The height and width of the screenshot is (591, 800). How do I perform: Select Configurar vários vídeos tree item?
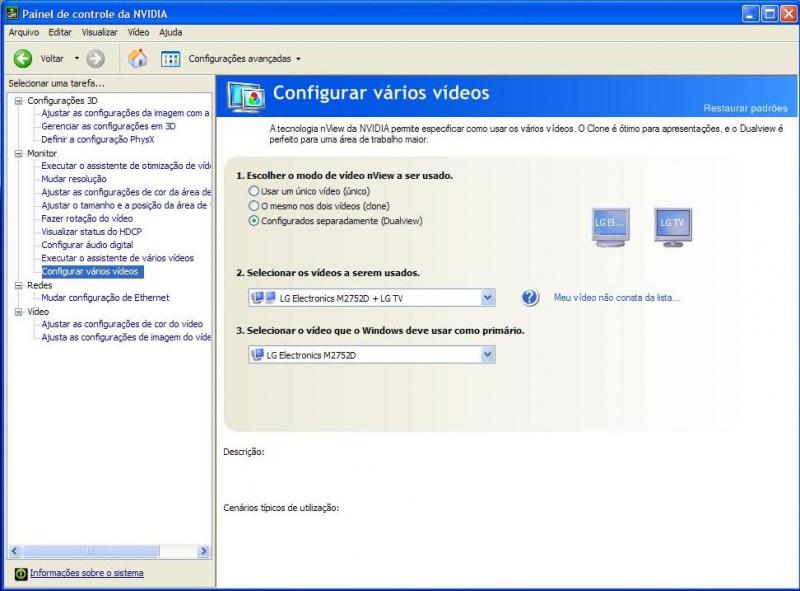pyautogui.click(x=92, y=272)
